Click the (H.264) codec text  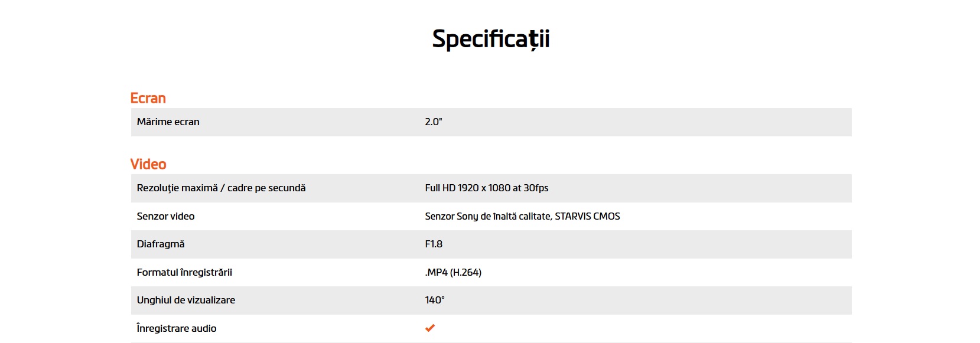466,273
